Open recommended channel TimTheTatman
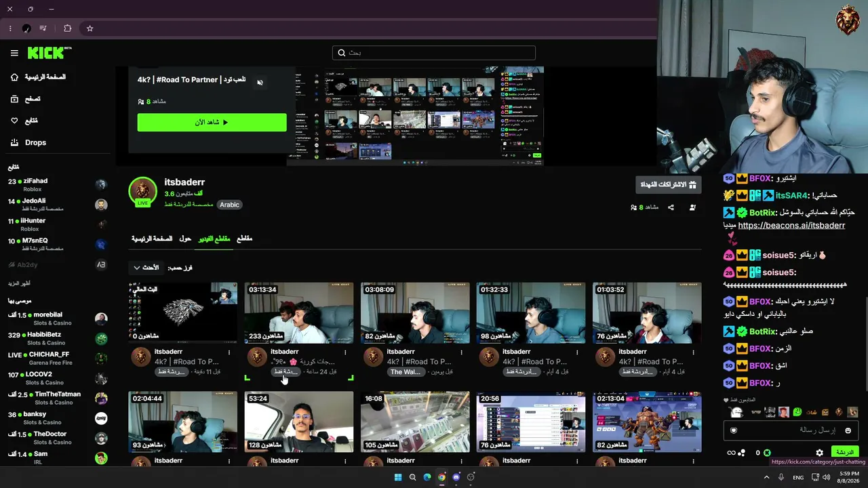868x488 pixels. 57,398
